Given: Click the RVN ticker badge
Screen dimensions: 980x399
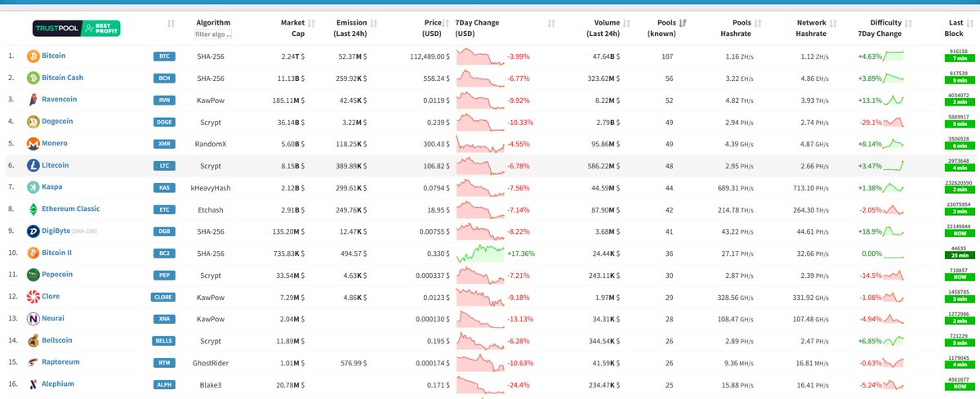Looking at the screenshot, I should (164, 100).
